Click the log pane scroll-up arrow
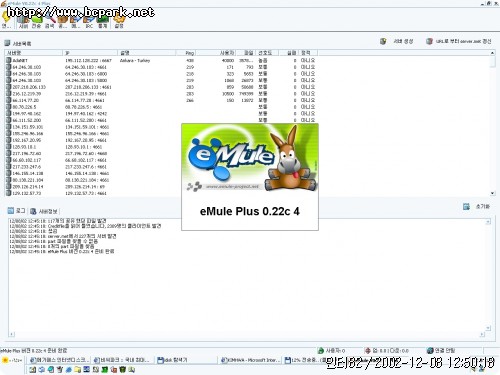 [x=488, y=222]
